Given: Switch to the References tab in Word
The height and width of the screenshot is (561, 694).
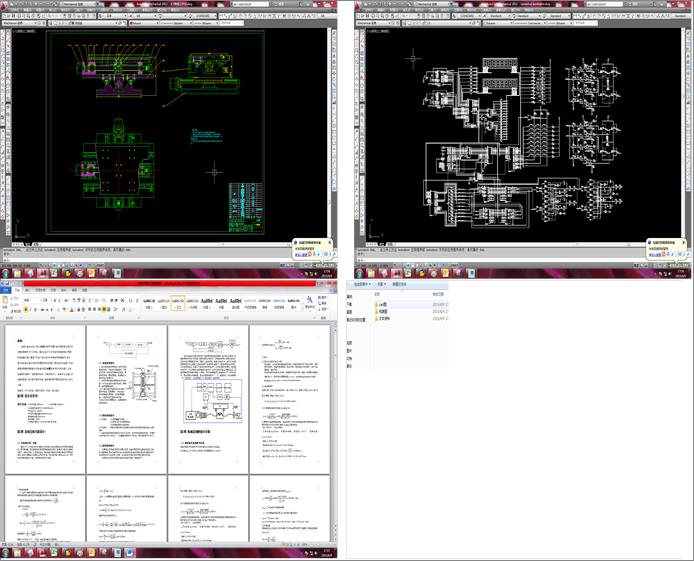Looking at the screenshot, I should pos(53,290).
